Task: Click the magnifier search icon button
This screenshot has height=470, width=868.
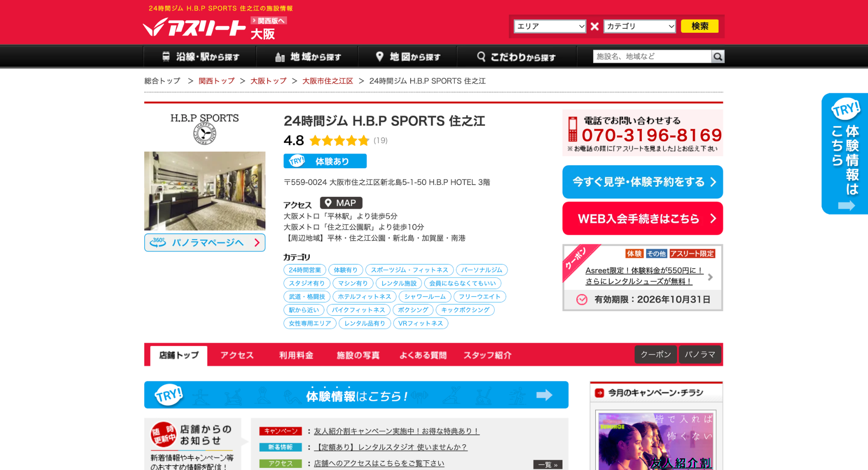Action: 717,57
